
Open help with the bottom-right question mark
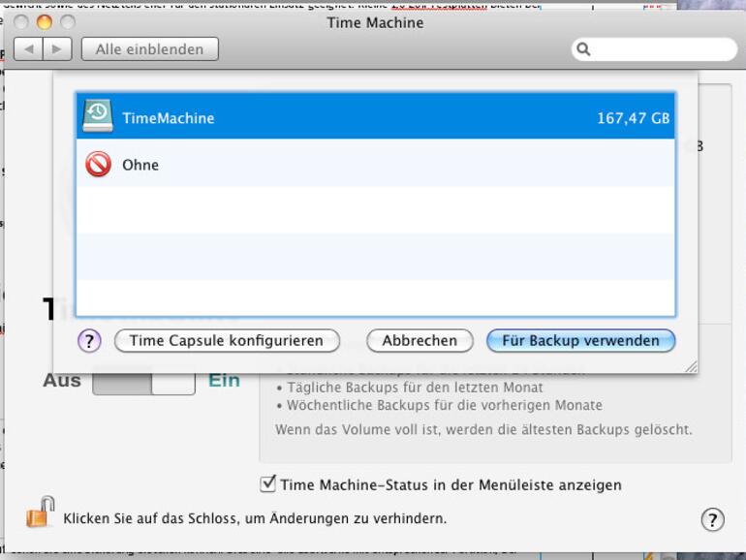712,519
